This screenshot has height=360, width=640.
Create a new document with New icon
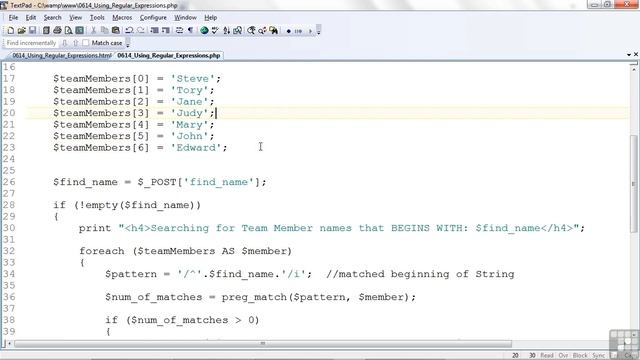click(x=11, y=31)
